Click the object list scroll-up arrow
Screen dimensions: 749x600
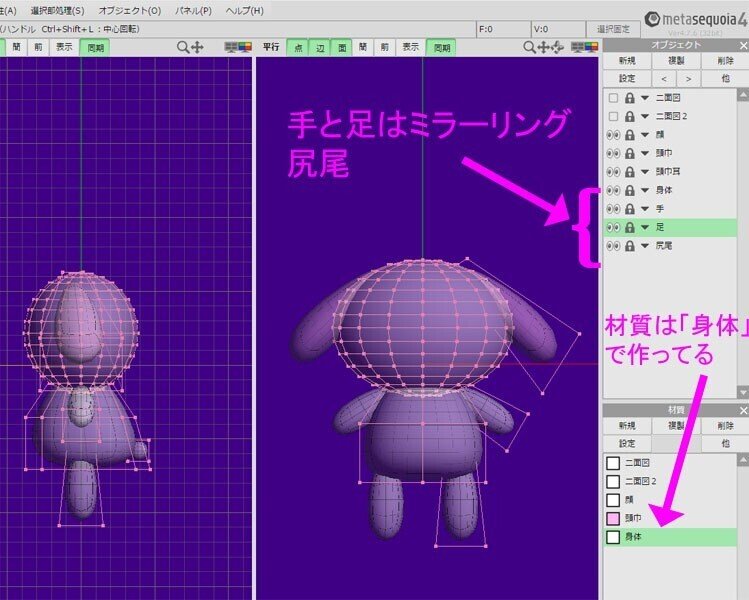click(x=743, y=95)
